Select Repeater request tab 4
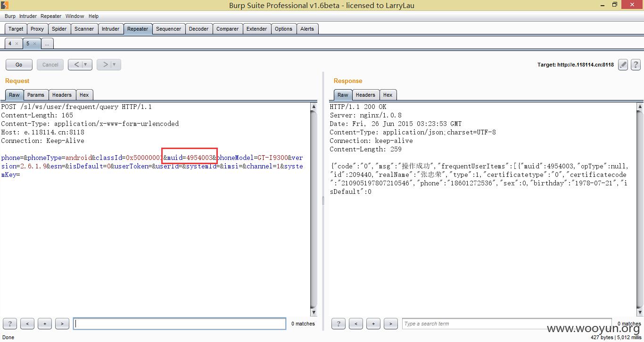This screenshot has width=644, height=342. (10, 43)
